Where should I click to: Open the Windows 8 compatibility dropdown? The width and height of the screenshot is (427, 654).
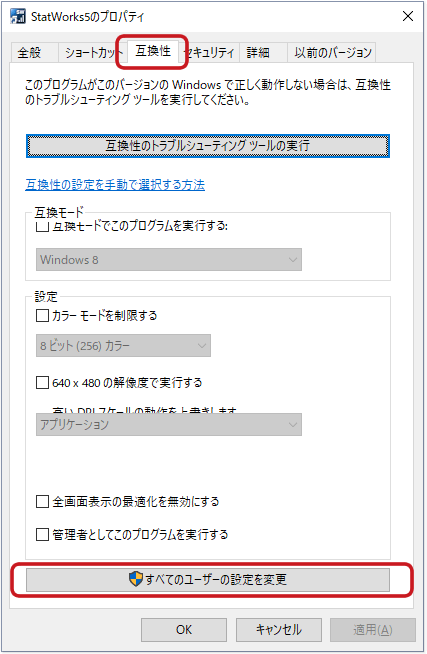point(168,259)
